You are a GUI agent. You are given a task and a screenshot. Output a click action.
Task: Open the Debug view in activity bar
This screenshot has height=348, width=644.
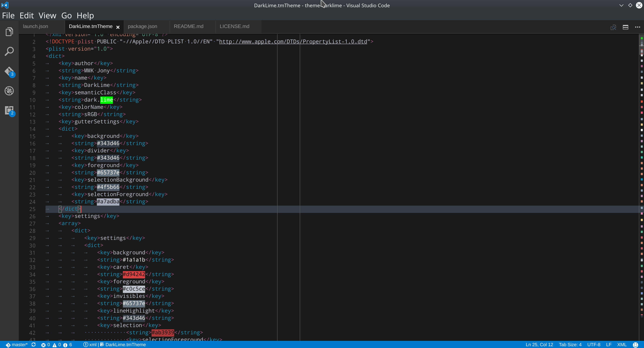click(9, 91)
